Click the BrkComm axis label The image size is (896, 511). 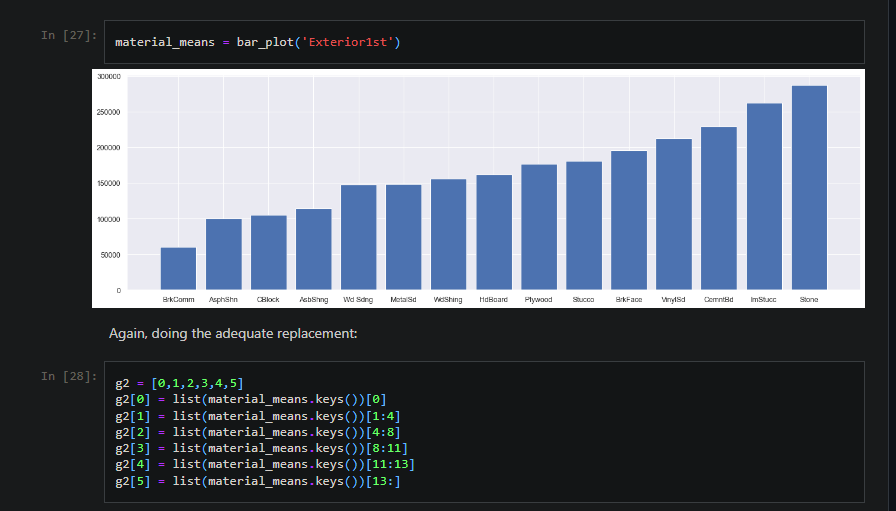point(178,300)
